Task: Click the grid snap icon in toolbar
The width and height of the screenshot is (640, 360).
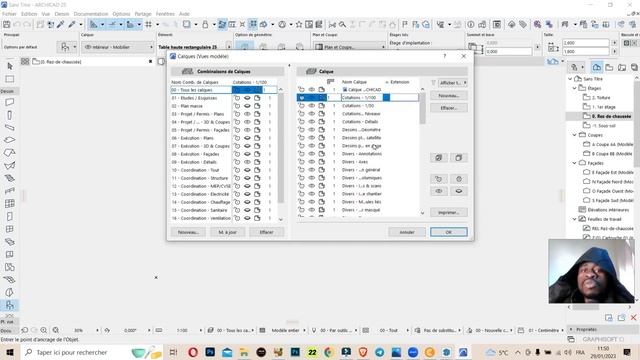Action: tap(149, 24)
